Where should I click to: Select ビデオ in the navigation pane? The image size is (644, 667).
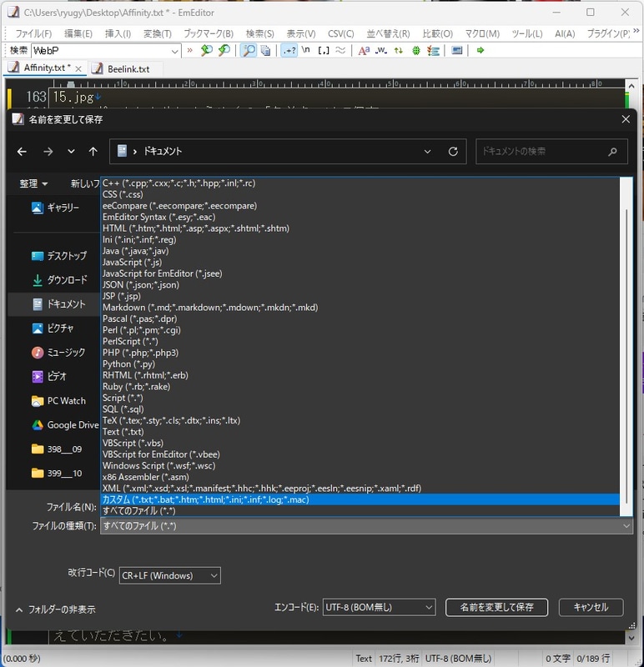(49, 377)
